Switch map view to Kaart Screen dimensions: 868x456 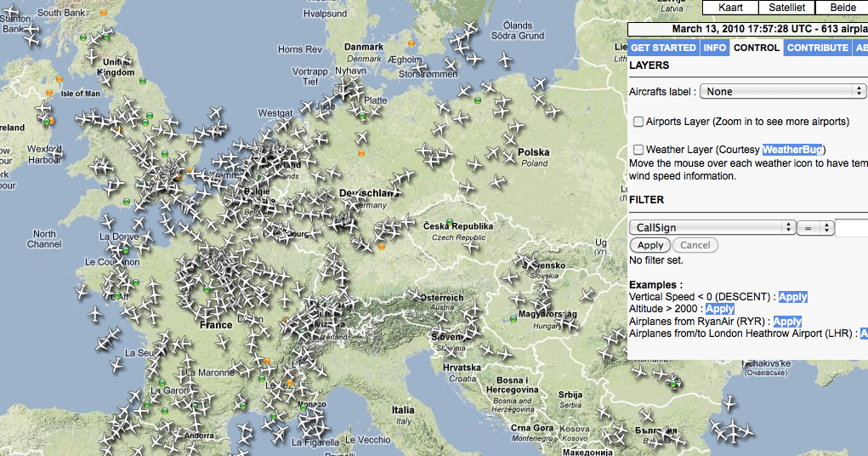pos(730,8)
